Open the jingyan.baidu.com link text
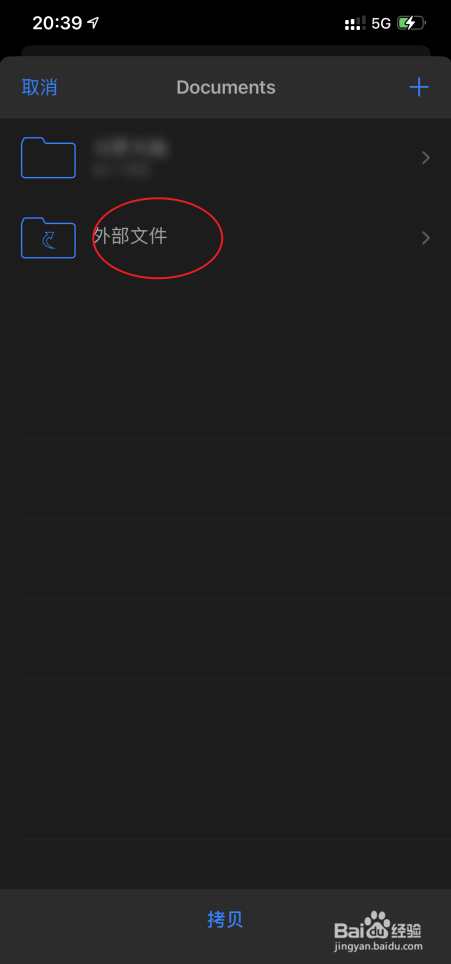The height and width of the screenshot is (964, 451). click(378, 947)
